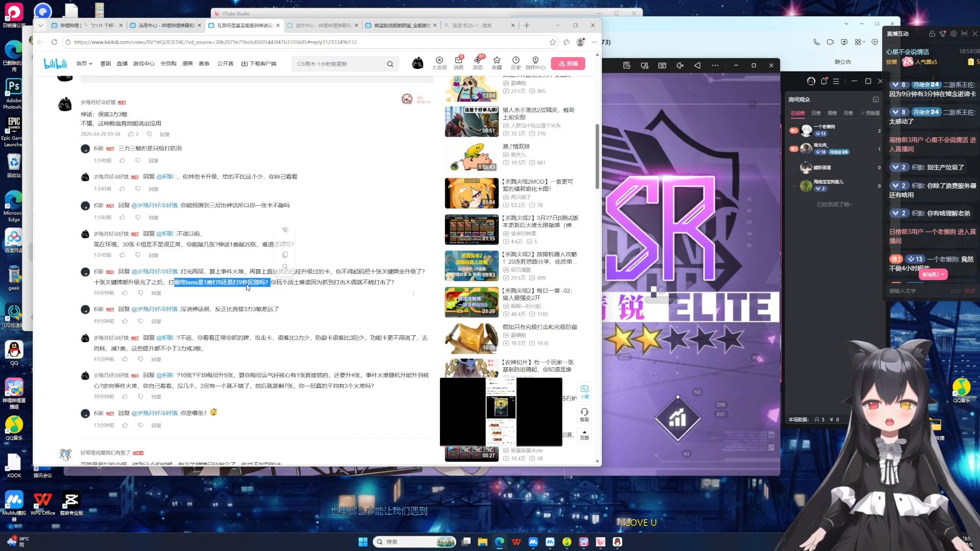Reload the page in the browser
This screenshot has width=980, height=551.
(54, 42)
